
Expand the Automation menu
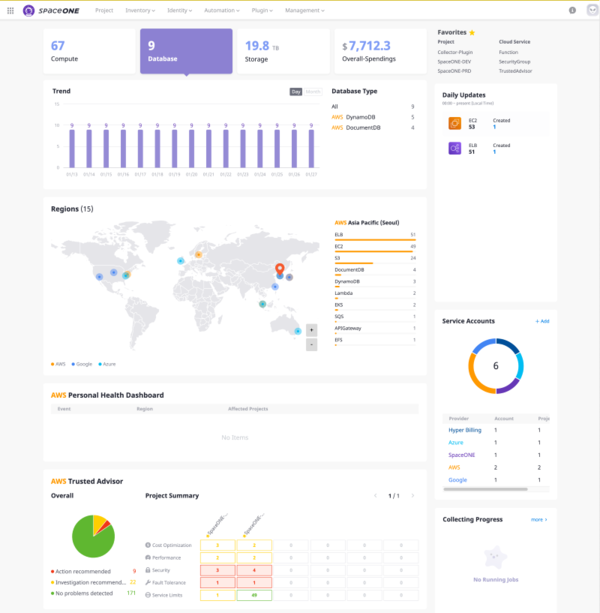222,11
